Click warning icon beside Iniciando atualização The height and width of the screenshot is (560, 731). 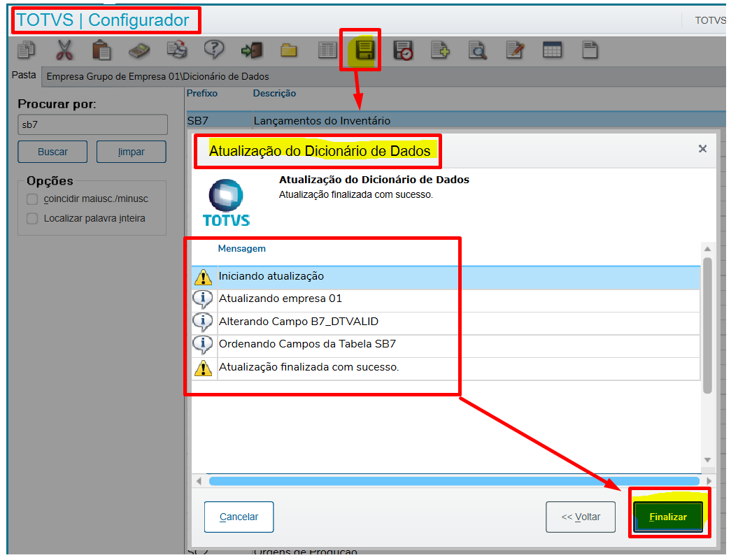(x=204, y=278)
